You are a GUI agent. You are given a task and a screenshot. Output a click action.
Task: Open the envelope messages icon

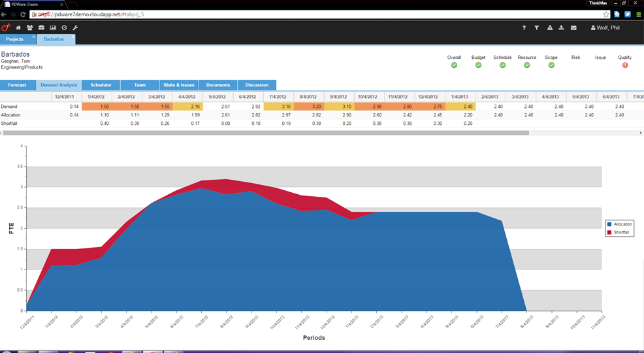pyautogui.click(x=573, y=28)
